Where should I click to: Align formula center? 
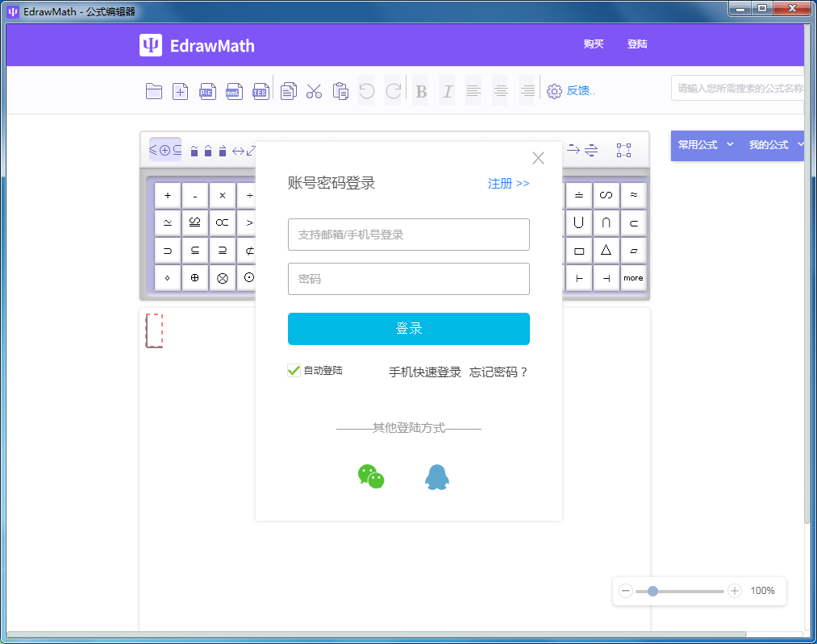pyautogui.click(x=500, y=91)
